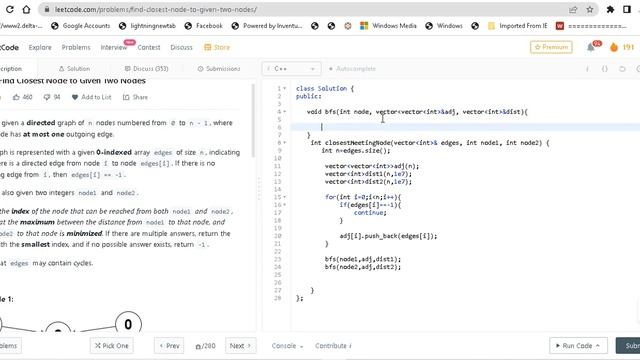Click the Contribute link
The width and height of the screenshot is (640, 360).
(333, 346)
